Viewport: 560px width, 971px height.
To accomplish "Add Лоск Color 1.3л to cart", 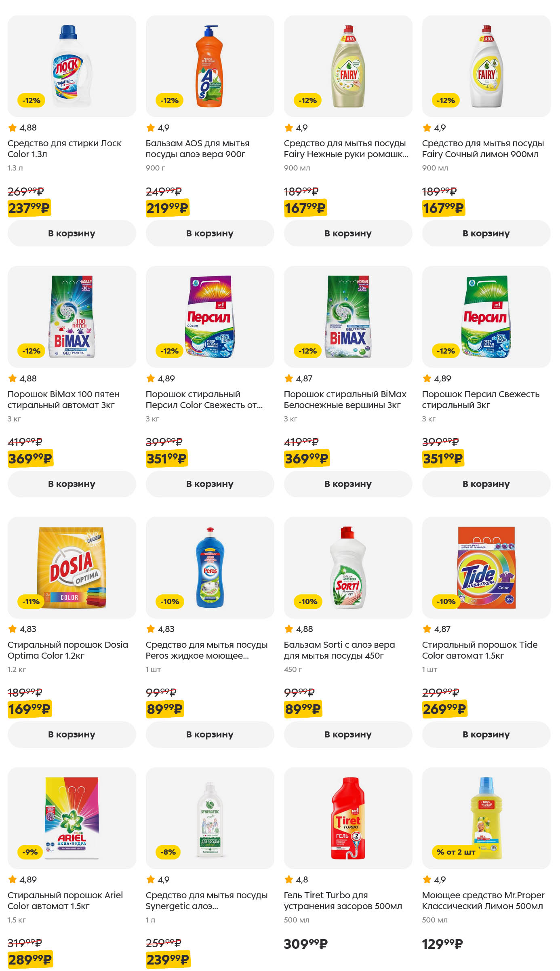I will tap(72, 233).
